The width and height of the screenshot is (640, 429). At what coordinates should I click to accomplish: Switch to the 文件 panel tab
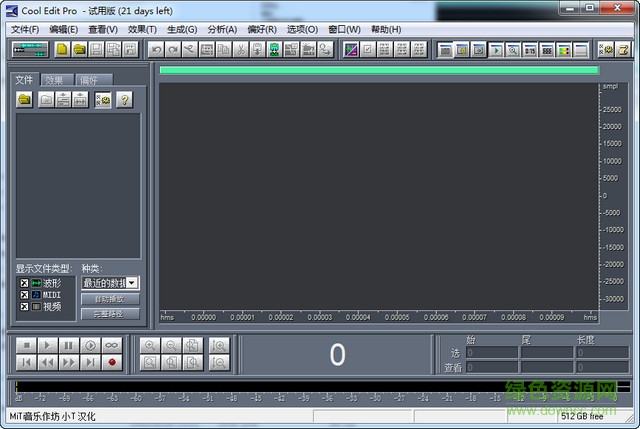(24, 80)
